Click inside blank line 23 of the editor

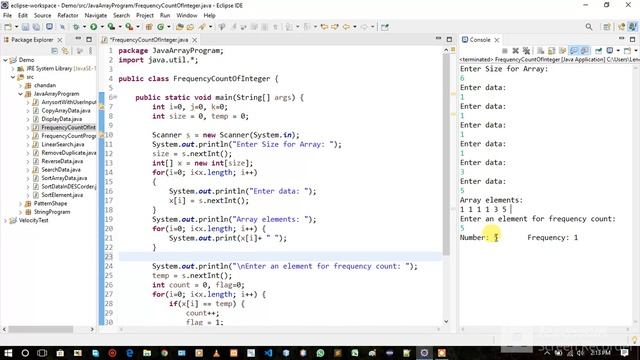pyautogui.click(x=280, y=257)
